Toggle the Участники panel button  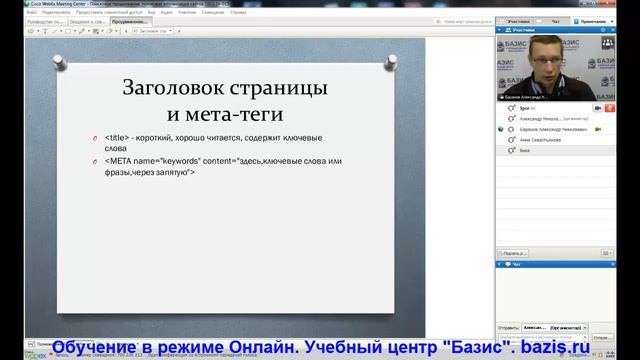(x=516, y=21)
